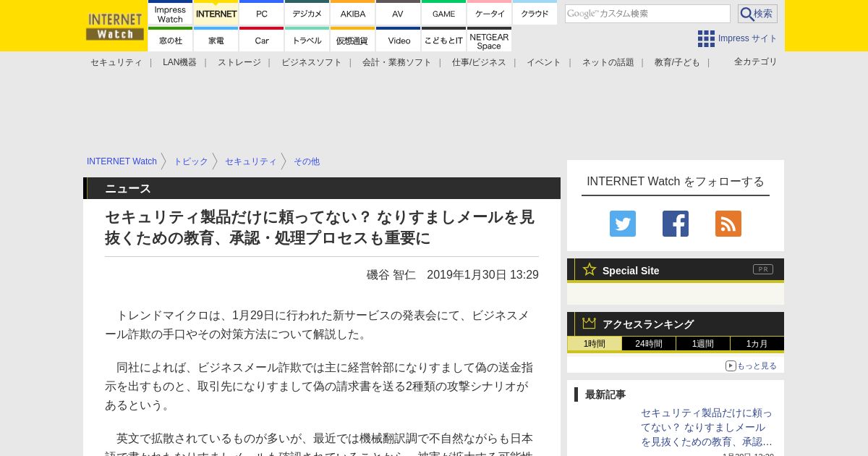Screen dimensions: 868x456
Task: Select the 1週間 ranking tab
Action: (703, 344)
